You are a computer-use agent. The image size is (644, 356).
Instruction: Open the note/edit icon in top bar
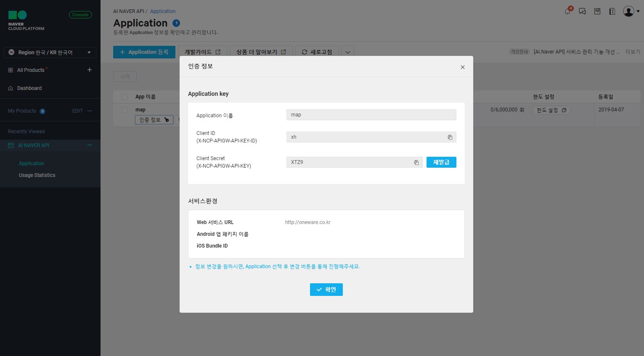click(x=597, y=11)
